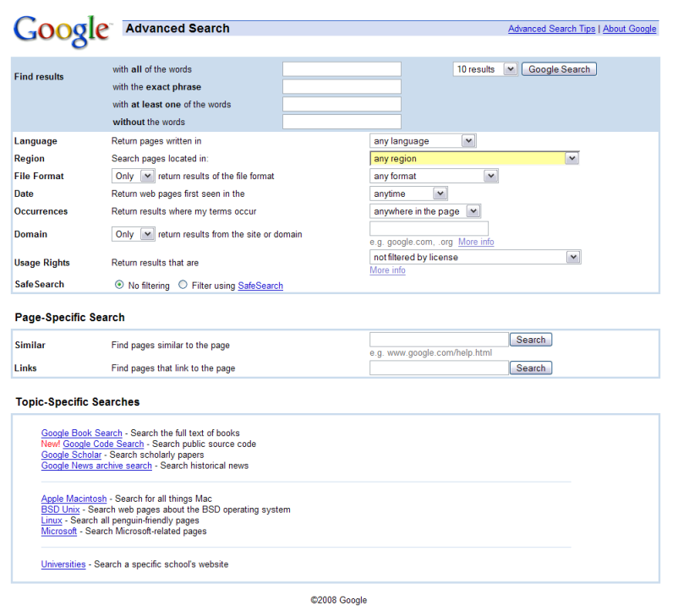
Task: Focus the Similar page URL field
Action: (x=439, y=340)
